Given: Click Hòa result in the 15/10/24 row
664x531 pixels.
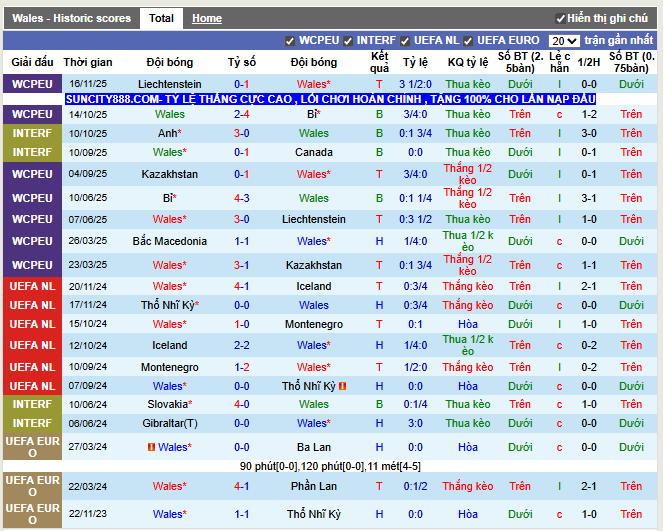Looking at the screenshot, I should point(468,324).
